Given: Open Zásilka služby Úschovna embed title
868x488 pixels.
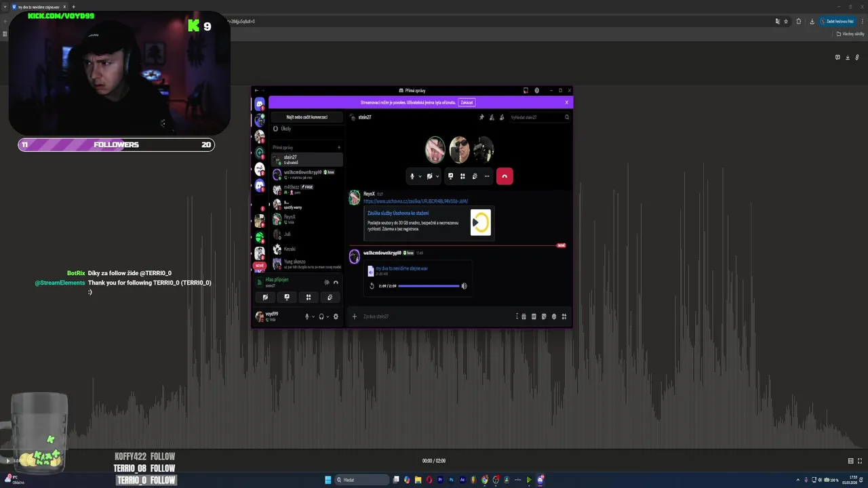Looking at the screenshot, I should (398, 213).
